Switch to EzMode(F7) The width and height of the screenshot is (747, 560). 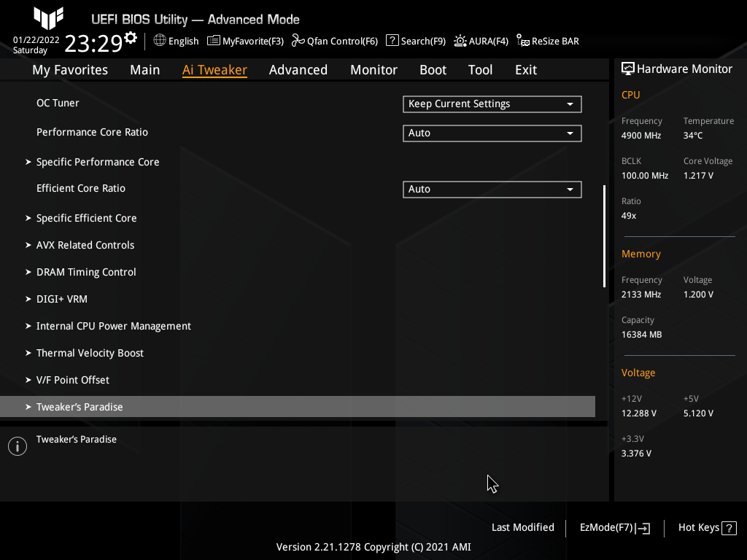coord(614,528)
